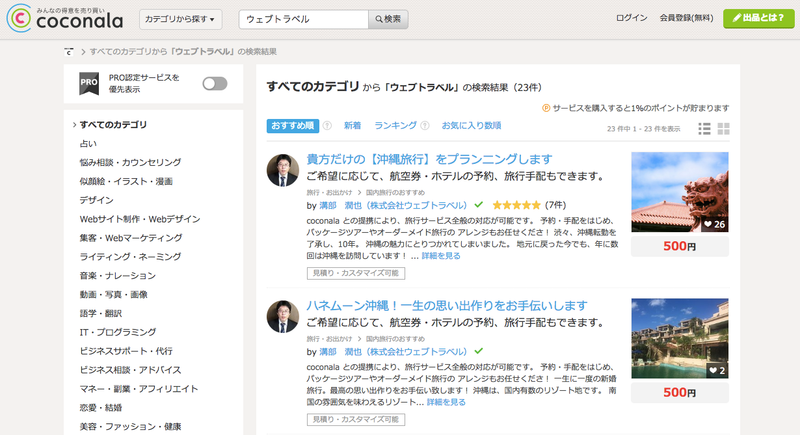Switch to grid view layout icon
Viewport: 800px width, 435px height.
723,128
